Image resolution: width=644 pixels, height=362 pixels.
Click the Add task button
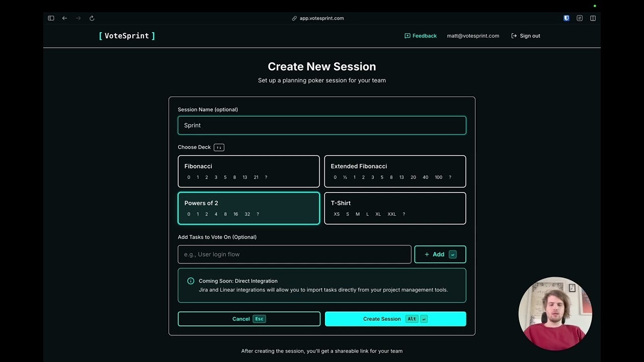[440, 254]
